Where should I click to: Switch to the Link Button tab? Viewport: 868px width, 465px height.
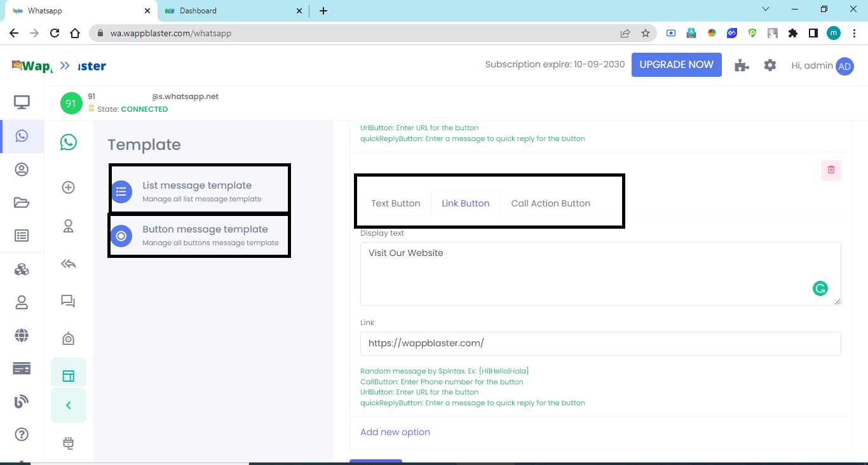pos(466,203)
